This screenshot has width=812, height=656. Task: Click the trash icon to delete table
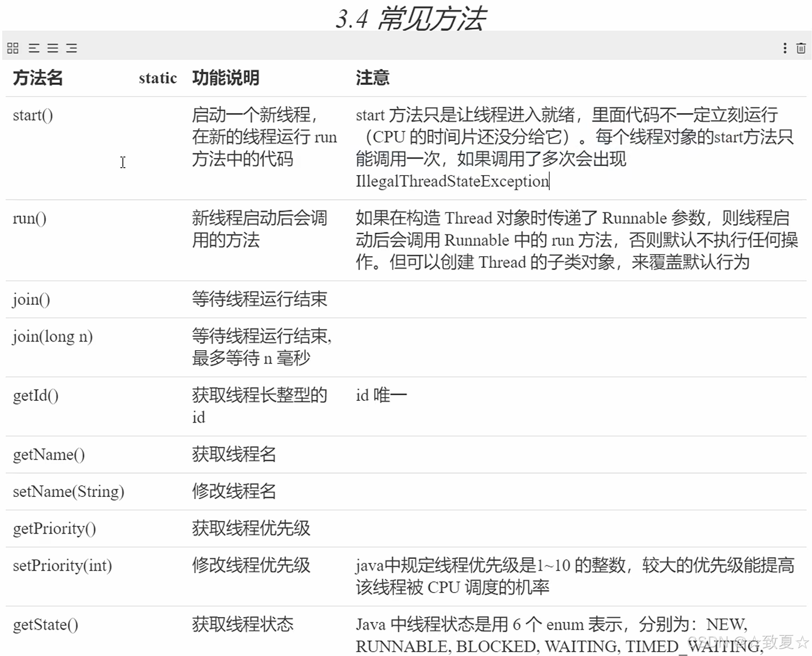tap(801, 48)
